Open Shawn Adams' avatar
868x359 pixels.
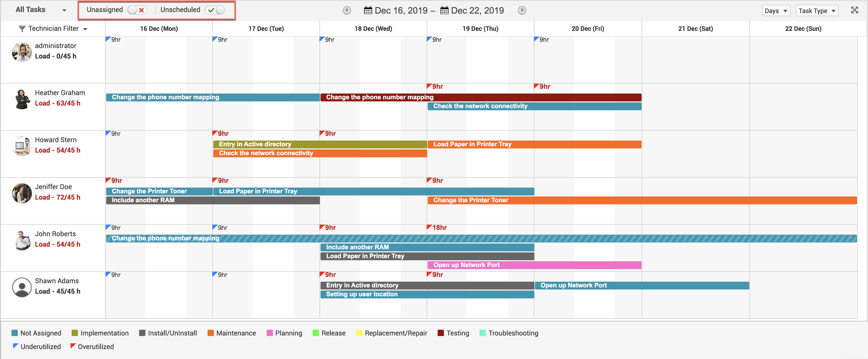[22, 287]
